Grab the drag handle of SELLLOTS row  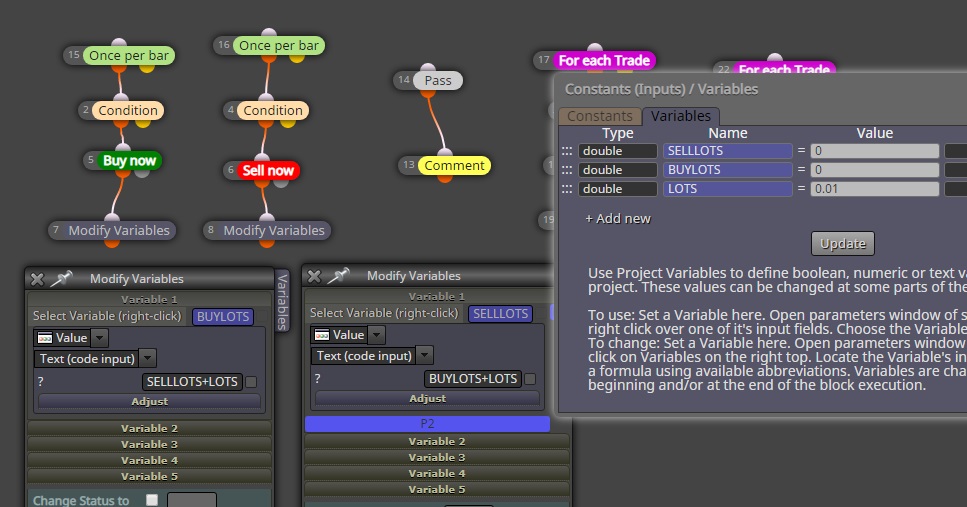(567, 151)
